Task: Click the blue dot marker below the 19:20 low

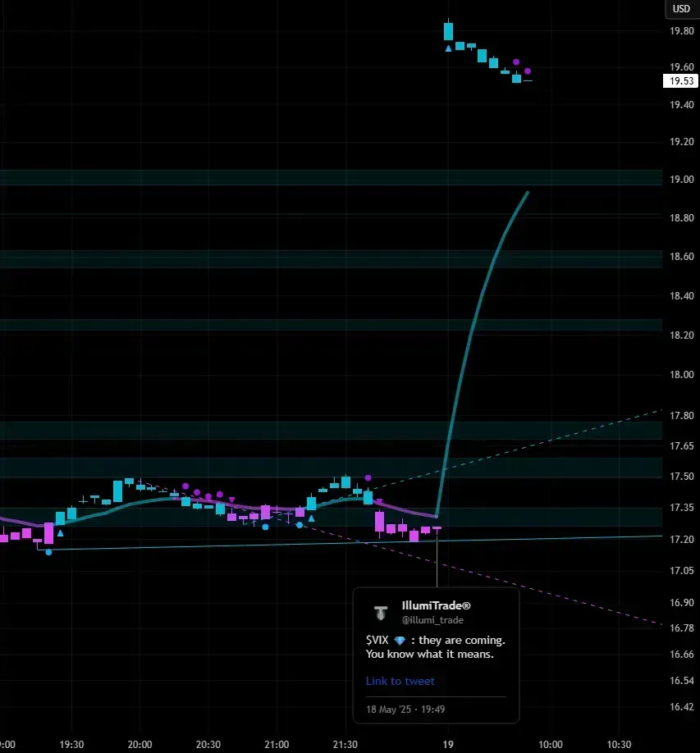Action: tap(48, 552)
